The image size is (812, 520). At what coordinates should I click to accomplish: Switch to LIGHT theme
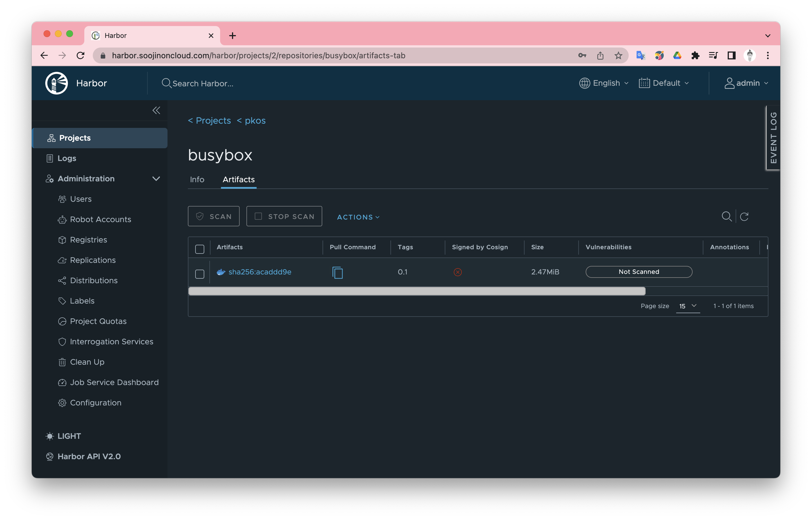(69, 436)
